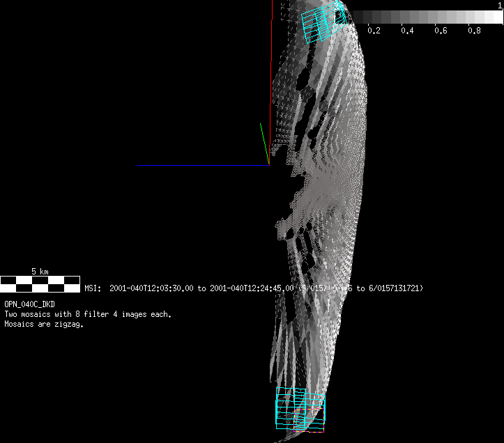This screenshot has width=504, height=443.
Task: Click the 0.6 tick on the colorbar
Action: [441, 31]
